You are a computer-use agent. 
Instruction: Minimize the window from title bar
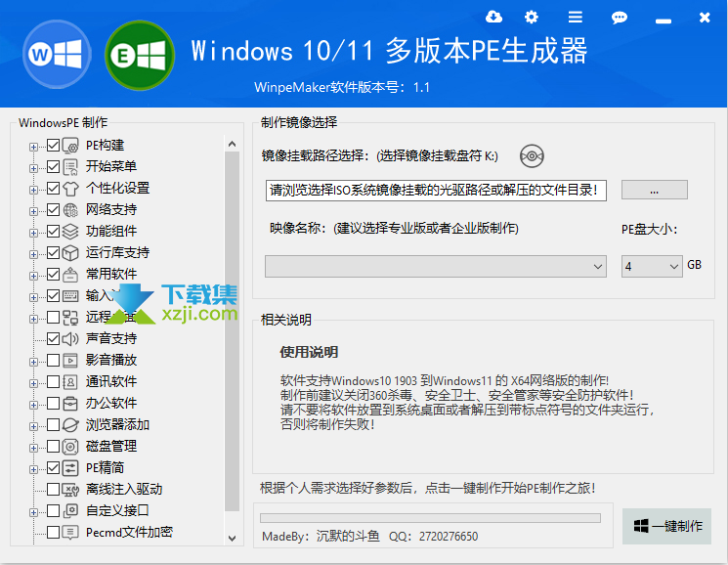[x=664, y=21]
